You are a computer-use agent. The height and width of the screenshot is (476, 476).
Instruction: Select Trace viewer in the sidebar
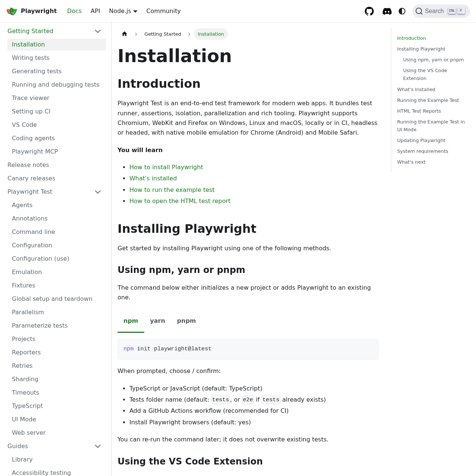point(30,98)
